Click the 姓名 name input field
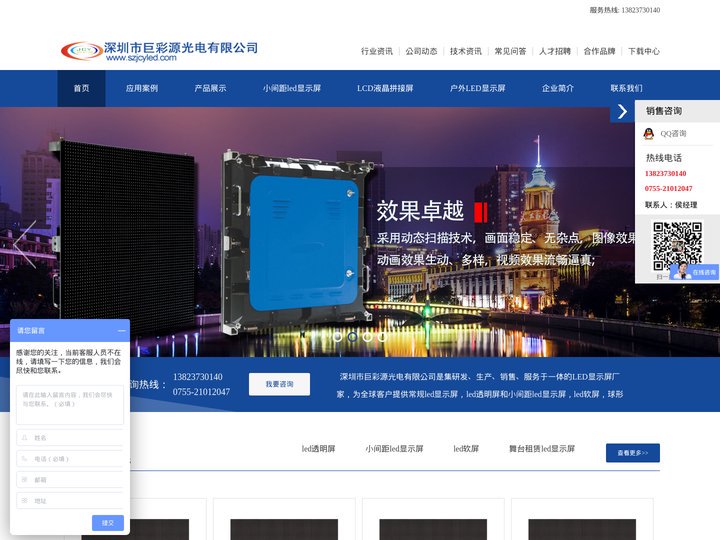Screen dimensions: 720x540 coord(70,438)
